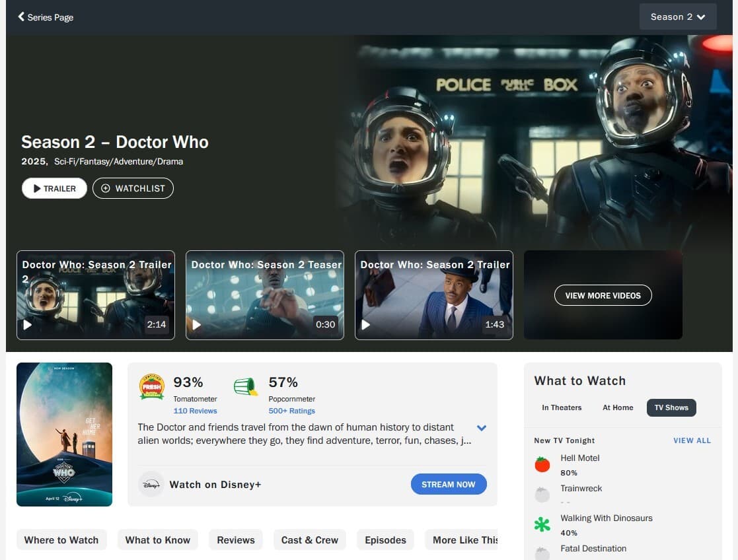Click the New TV Tonight label
Viewport: 738px width, 560px height.
point(564,440)
